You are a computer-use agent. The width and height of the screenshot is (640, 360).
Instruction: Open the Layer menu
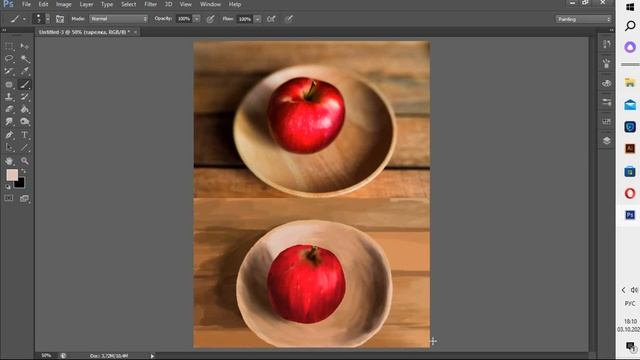pyautogui.click(x=86, y=4)
